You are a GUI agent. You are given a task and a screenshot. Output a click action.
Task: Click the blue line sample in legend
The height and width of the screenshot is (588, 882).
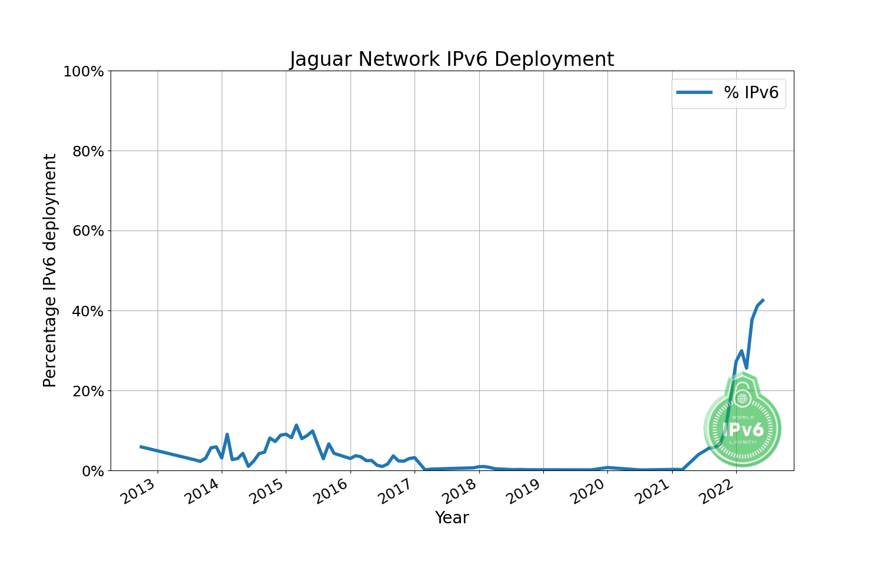[694, 92]
